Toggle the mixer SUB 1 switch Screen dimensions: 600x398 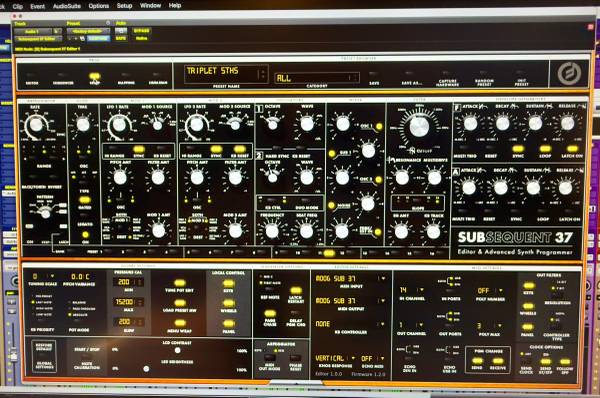[331, 153]
